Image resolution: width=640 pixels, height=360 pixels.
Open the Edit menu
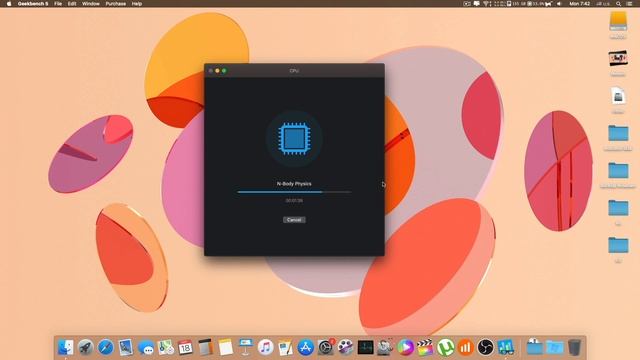coord(72,4)
